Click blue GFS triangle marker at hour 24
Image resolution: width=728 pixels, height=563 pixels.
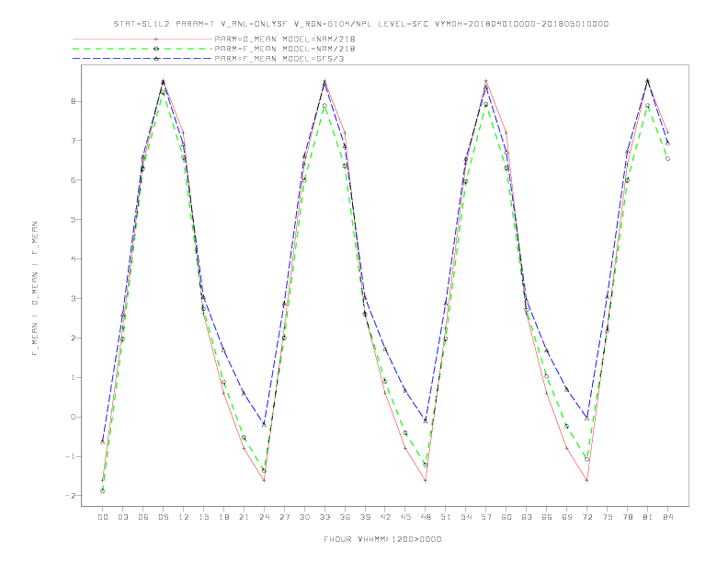[264, 424]
